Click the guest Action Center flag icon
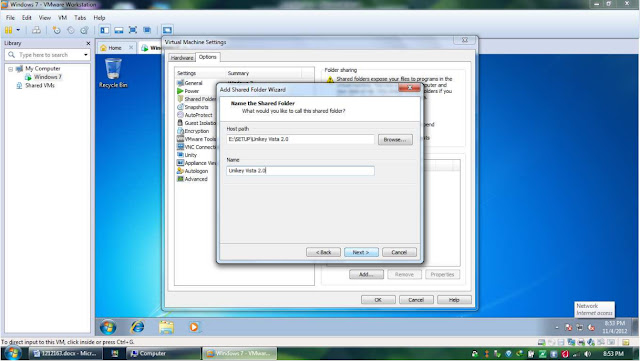Screen dimensions: 640x361 click(568, 328)
